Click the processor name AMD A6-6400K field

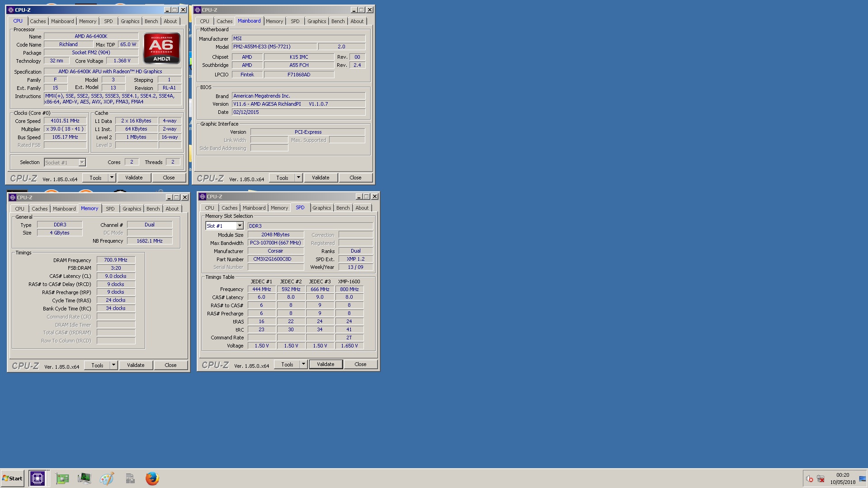[91, 36]
